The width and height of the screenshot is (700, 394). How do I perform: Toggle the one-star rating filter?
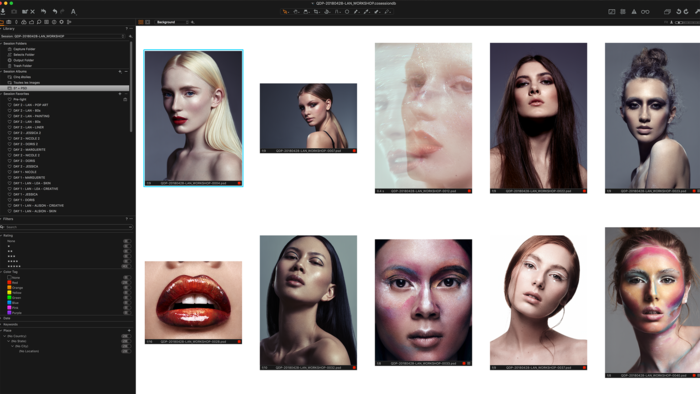tap(126, 246)
